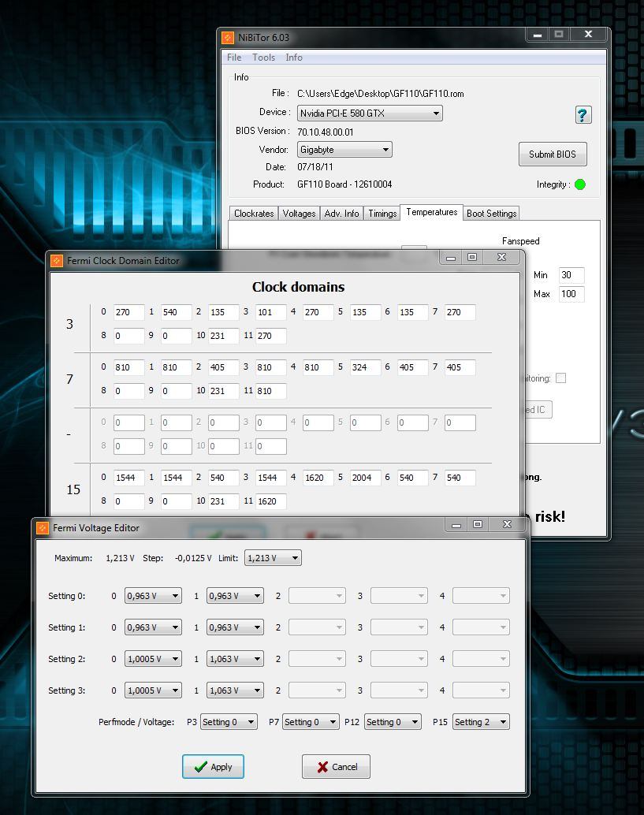
Task: Switch to the Boot Settings tab
Action: tap(491, 213)
